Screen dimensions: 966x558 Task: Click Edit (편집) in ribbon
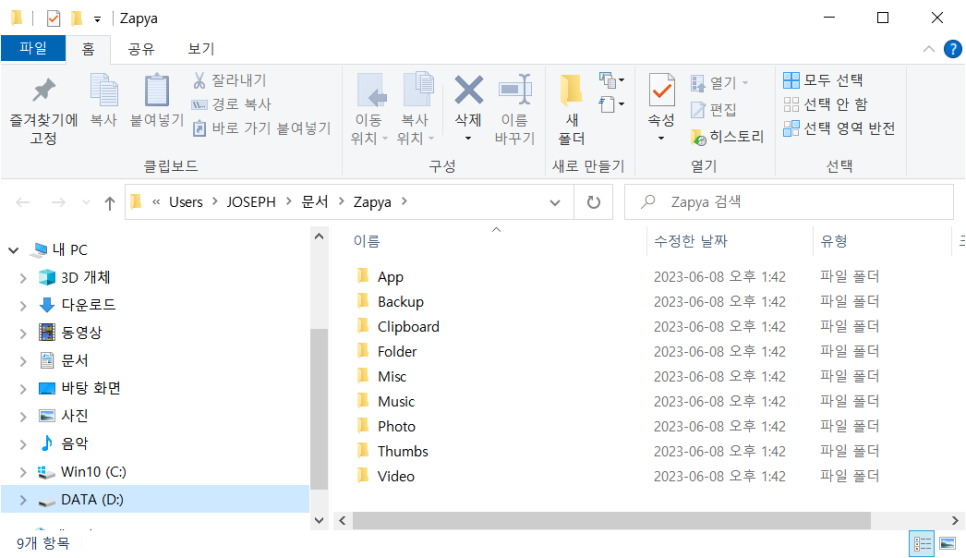pyautogui.click(x=713, y=110)
